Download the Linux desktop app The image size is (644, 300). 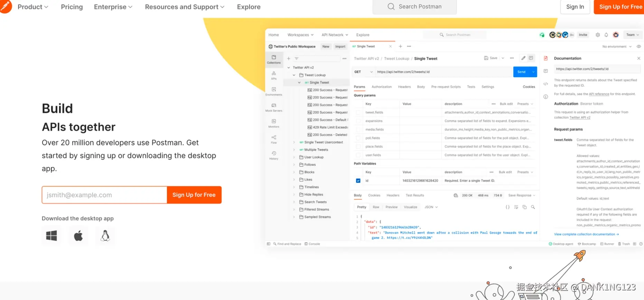click(x=105, y=236)
